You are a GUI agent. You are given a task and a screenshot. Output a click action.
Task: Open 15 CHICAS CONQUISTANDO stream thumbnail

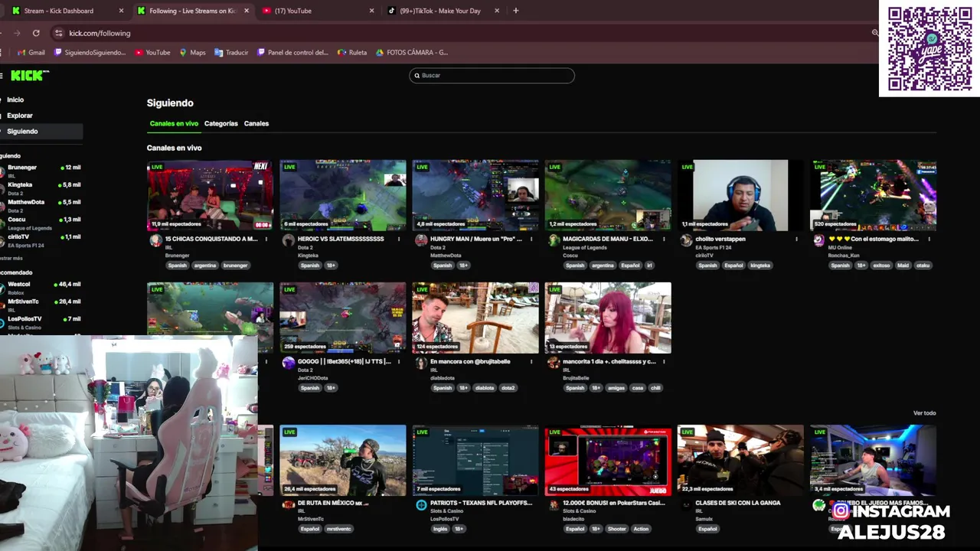[210, 195]
